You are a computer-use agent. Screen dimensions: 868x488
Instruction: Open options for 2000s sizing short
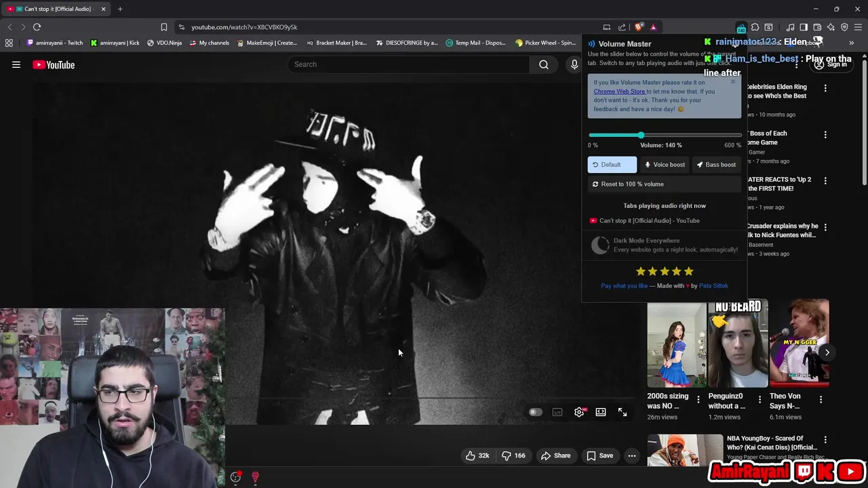[698, 400]
